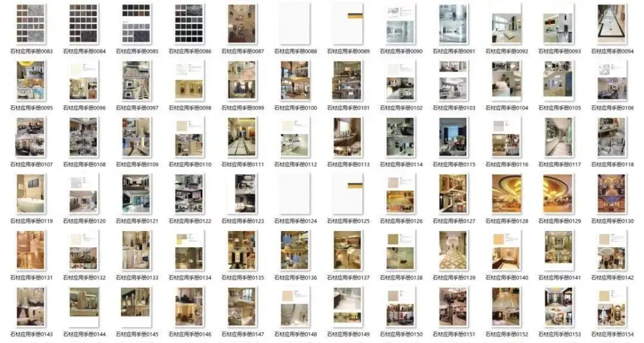
Task: Select the 石材应用手册0100 image thumbnail
Action: (294, 80)
